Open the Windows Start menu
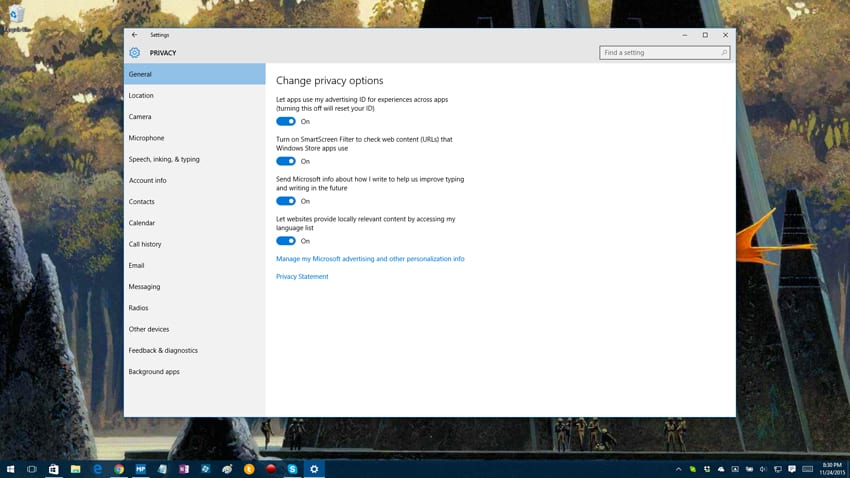850x478 pixels. pyautogui.click(x=10, y=469)
